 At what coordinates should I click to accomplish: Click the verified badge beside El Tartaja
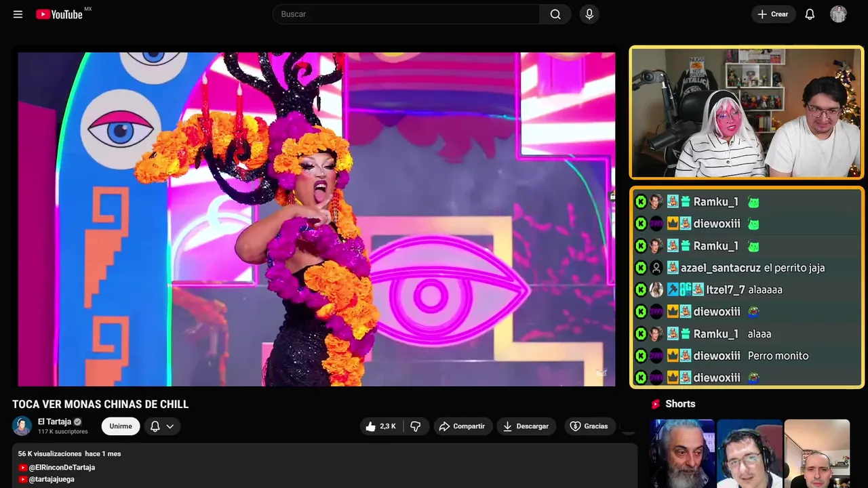coord(77,422)
